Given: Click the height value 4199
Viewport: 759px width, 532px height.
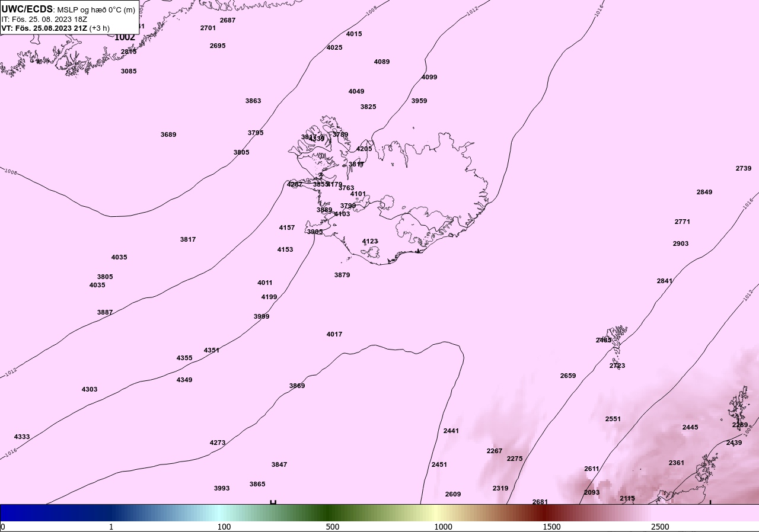Looking at the screenshot, I should click(x=269, y=297).
